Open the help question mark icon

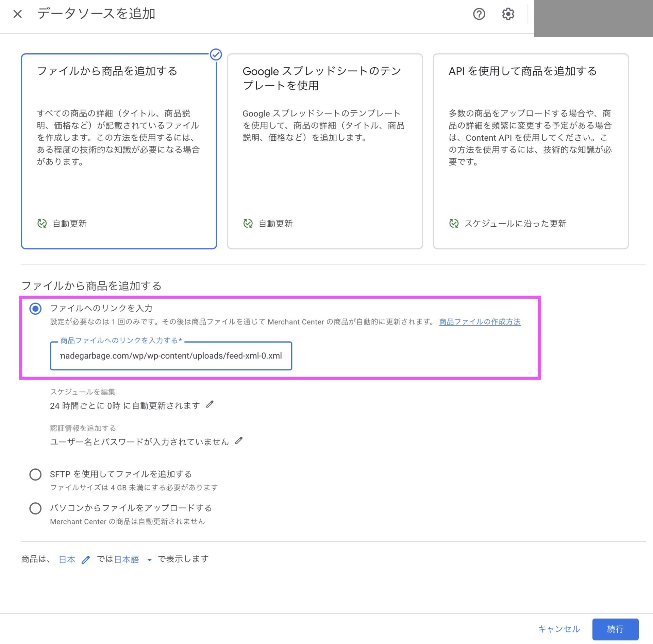click(x=479, y=14)
